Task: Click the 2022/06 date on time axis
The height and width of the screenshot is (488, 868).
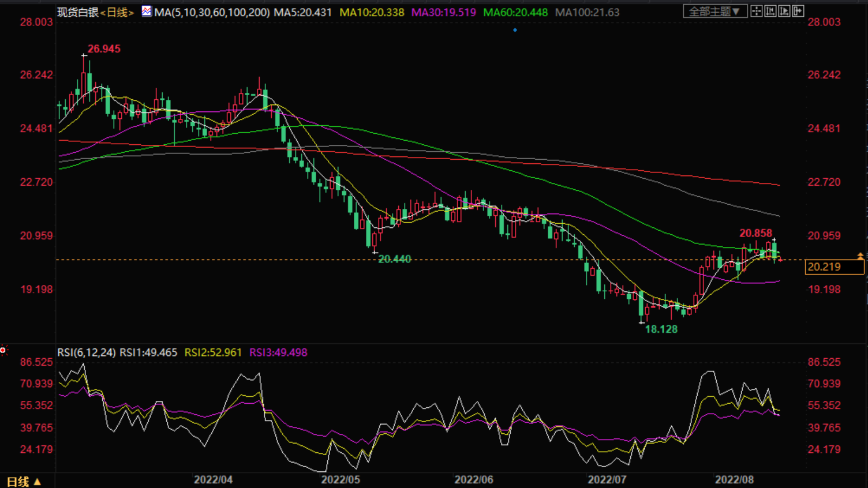Action: pos(474,480)
